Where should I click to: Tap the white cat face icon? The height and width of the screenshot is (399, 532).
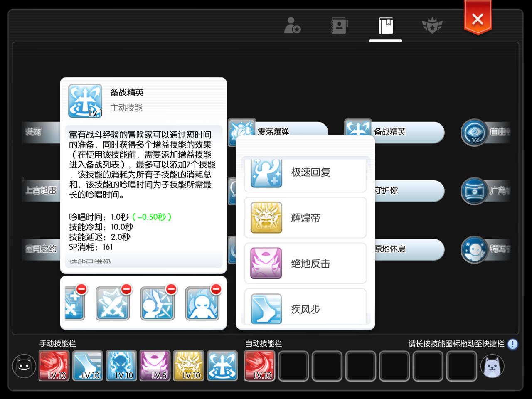[x=493, y=366]
